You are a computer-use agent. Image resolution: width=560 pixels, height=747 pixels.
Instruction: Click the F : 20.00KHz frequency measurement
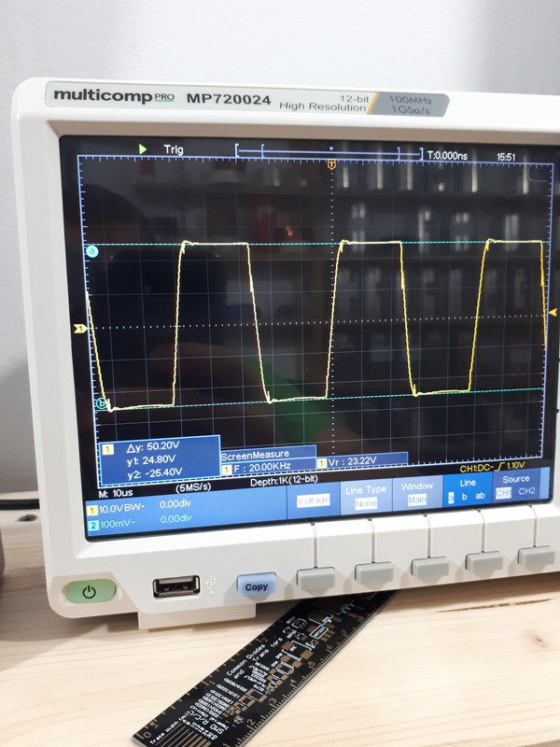pos(262,468)
